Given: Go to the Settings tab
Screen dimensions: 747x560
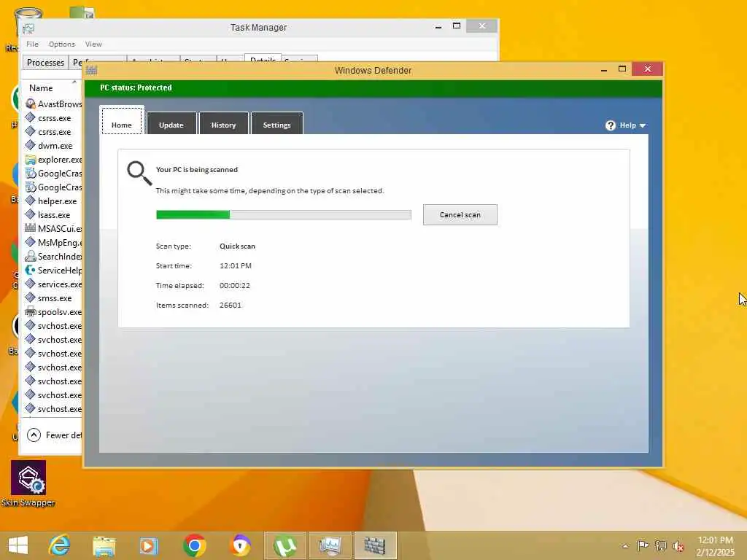Looking at the screenshot, I should pos(276,123).
